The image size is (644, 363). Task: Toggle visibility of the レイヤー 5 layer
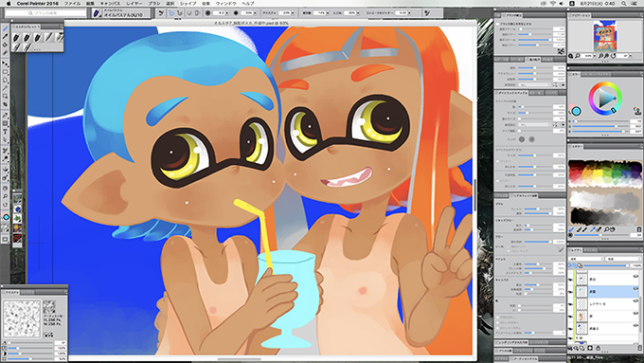(x=570, y=304)
